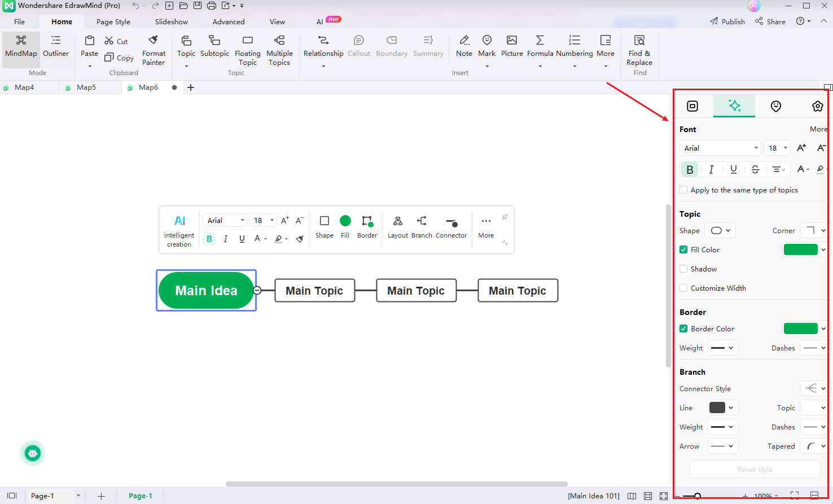Viewport: 833px width, 504px height.
Task: Apply strikethrough in right panel
Action: pyautogui.click(x=755, y=169)
